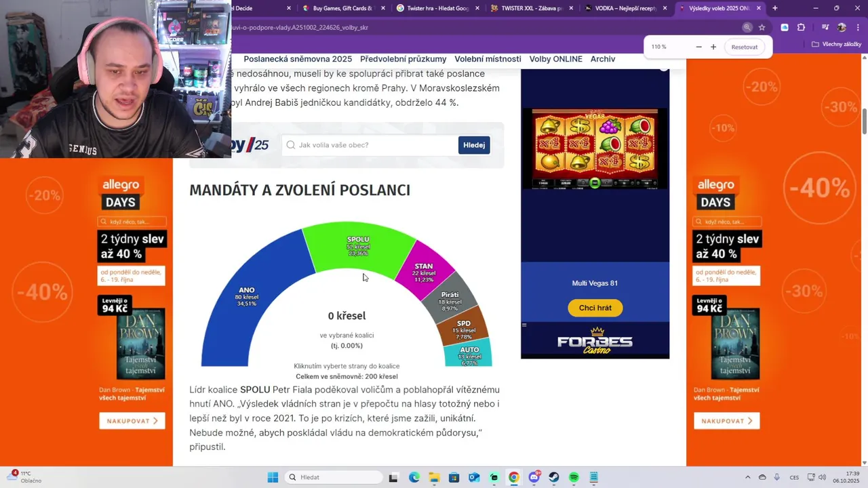Open the volume tray icon

tap(822, 477)
